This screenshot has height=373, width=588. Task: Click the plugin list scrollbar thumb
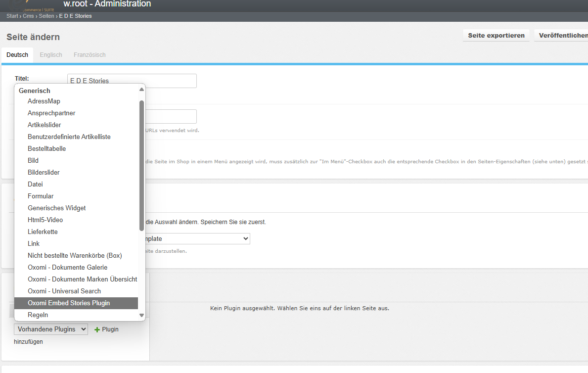coord(141,166)
